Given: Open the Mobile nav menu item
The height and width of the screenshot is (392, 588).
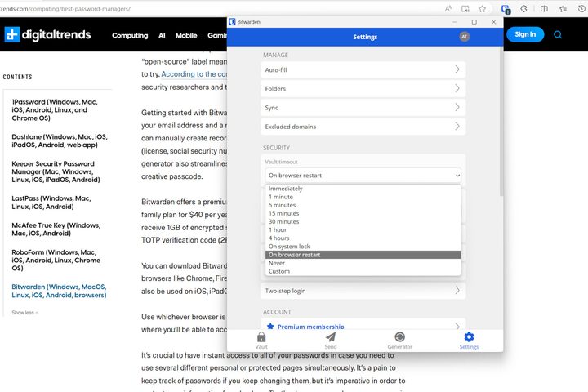Looking at the screenshot, I should pyautogui.click(x=186, y=35).
